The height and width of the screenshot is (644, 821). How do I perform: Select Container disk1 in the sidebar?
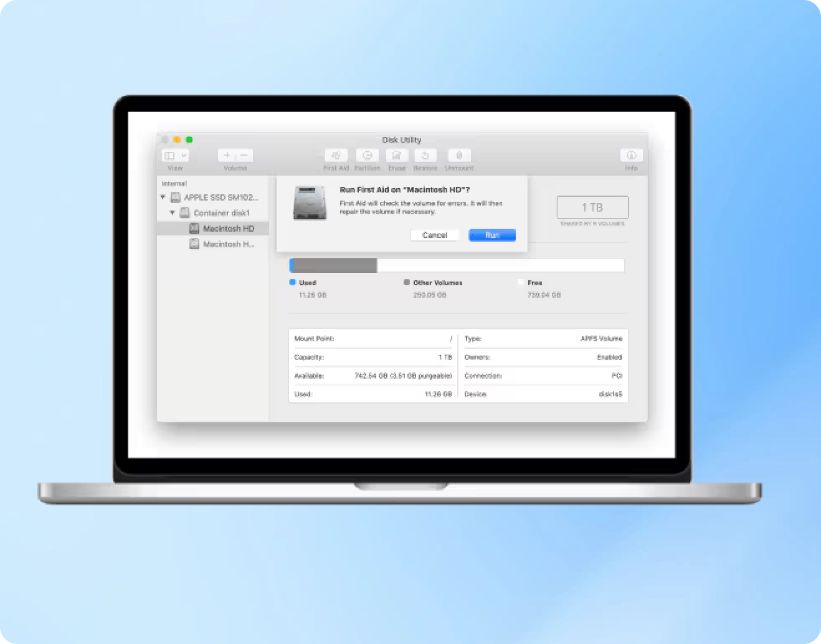coord(213,213)
